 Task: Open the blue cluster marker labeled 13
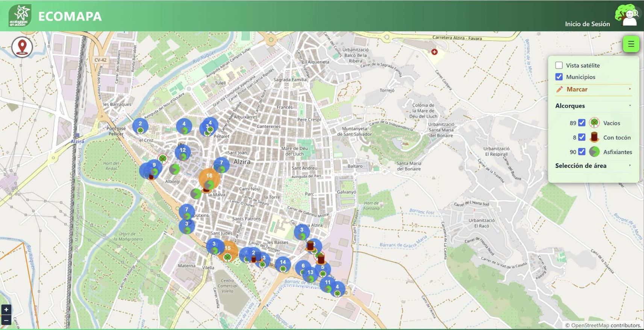tap(311, 274)
